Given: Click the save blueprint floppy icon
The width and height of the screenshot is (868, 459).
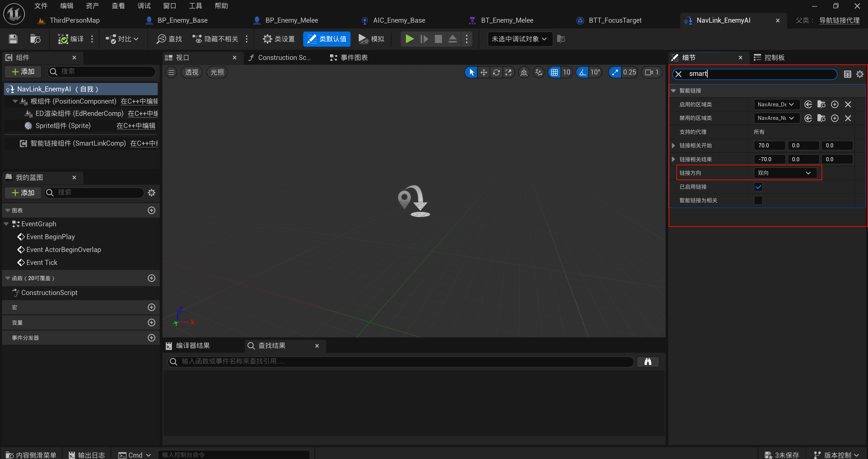Looking at the screenshot, I should pyautogui.click(x=13, y=39).
